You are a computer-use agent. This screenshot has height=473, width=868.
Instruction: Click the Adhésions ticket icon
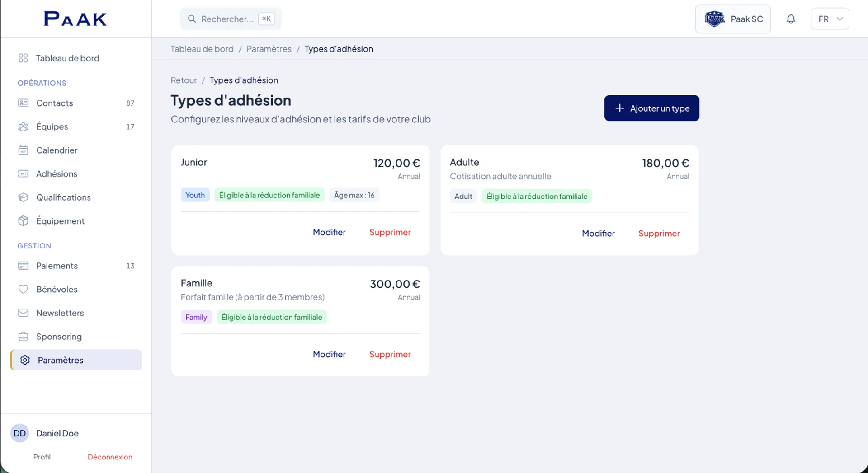tap(23, 173)
